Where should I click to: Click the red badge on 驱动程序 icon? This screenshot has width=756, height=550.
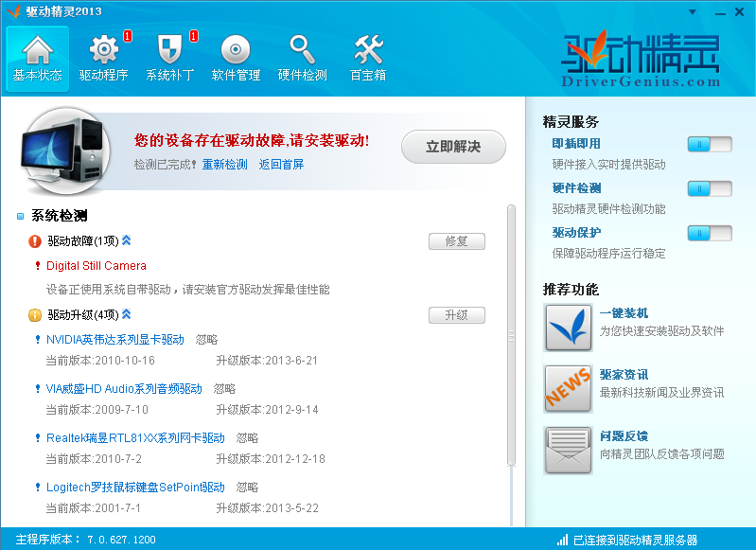(x=128, y=36)
